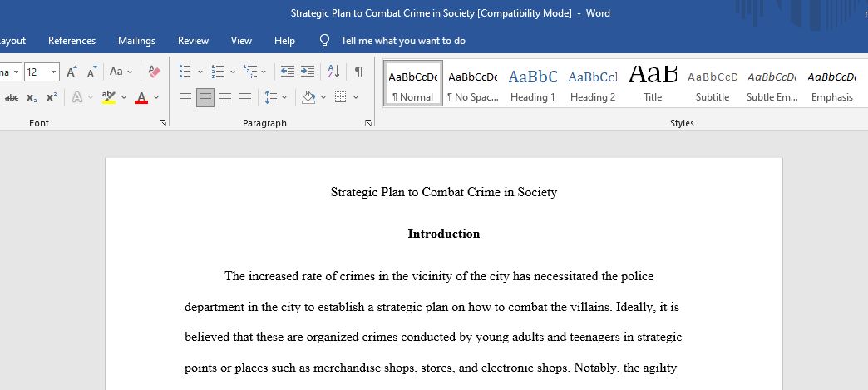The width and height of the screenshot is (868, 390).
Task: Apply the Emphasis style
Action: [x=832, y=83]
